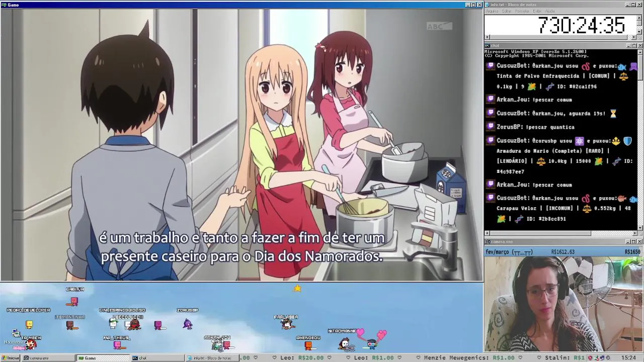Screen dimensions: 644x362
Task: Click the "fev/março" label above webcam
Action: pyautogui.click(x=497, y=252)
